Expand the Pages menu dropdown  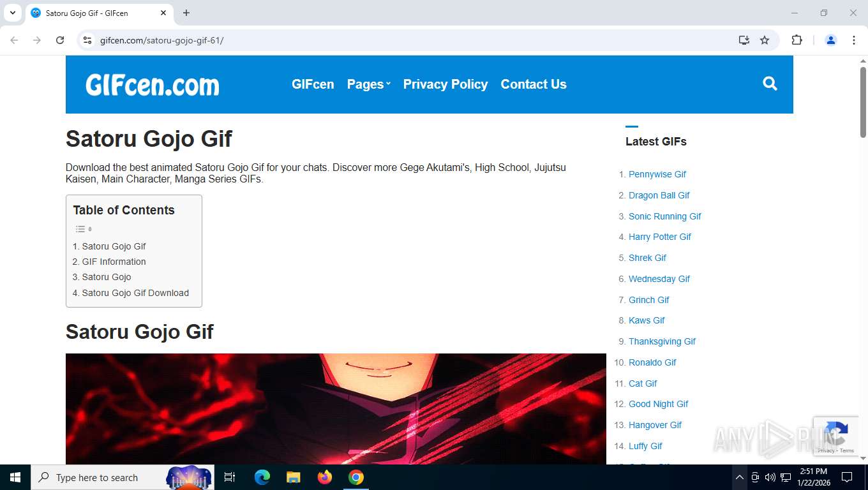click(368, 84)
